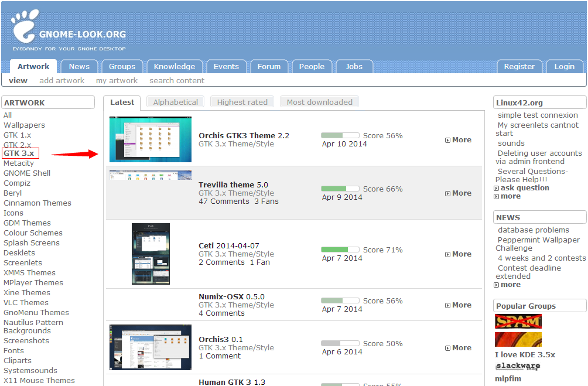The image size is (588, 386).
Task: Open the slackware group logo
Action: pyautogui.click(x=518, y=365)
